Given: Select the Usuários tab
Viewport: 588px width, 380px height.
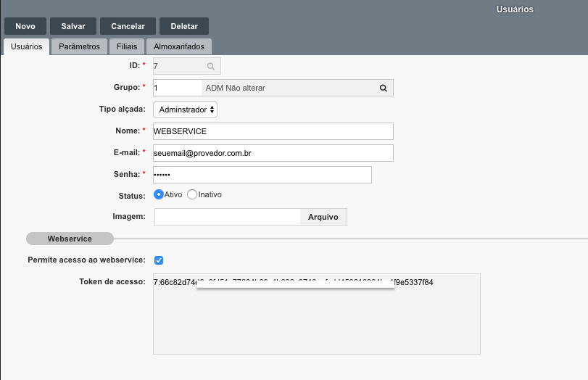Looking at the screenshot, I should tap(27, 46).
